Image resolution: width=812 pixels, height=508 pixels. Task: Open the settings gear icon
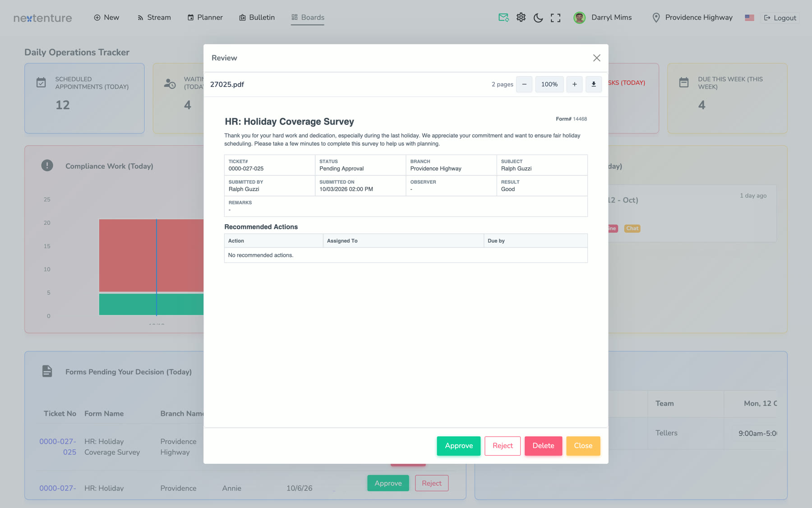tap(521, 18)
